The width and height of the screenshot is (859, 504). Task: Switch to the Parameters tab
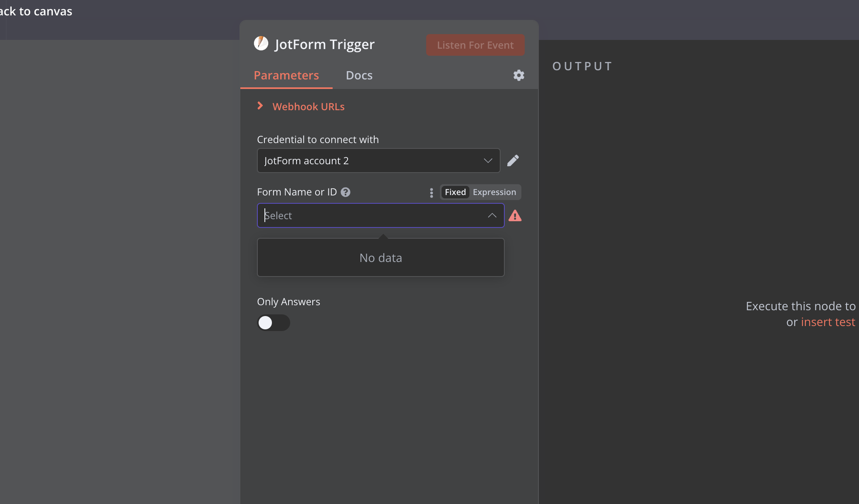286,75
